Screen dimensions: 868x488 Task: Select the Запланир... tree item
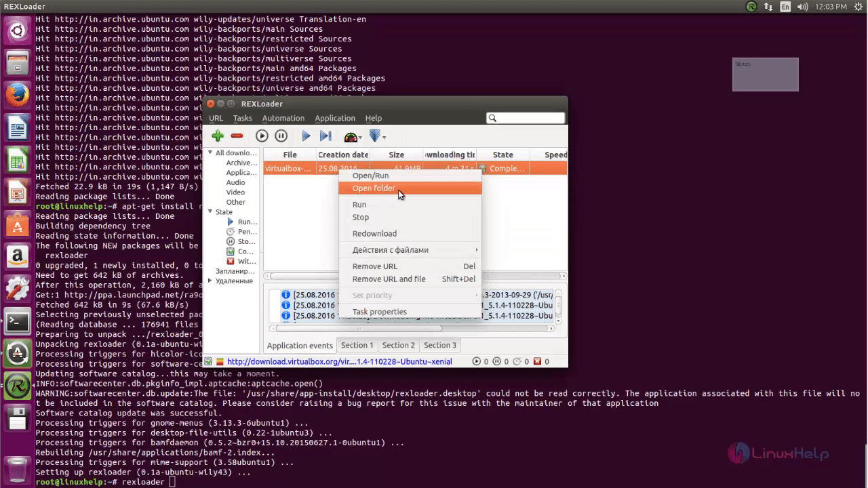coord(235,271)
